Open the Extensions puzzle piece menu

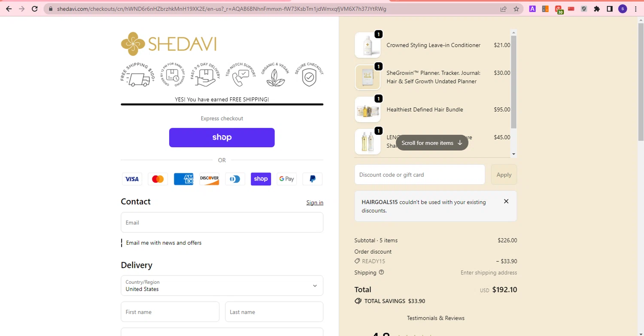click(597, 9)
